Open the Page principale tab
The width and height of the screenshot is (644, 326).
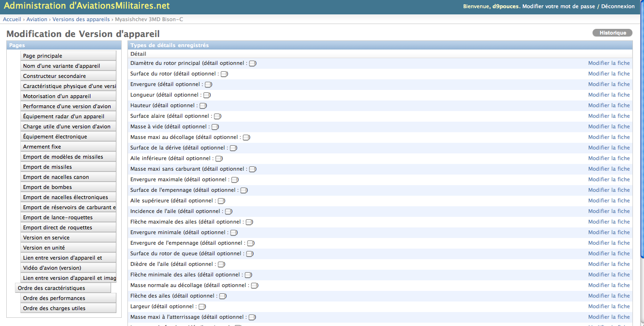tap(68, 56)
